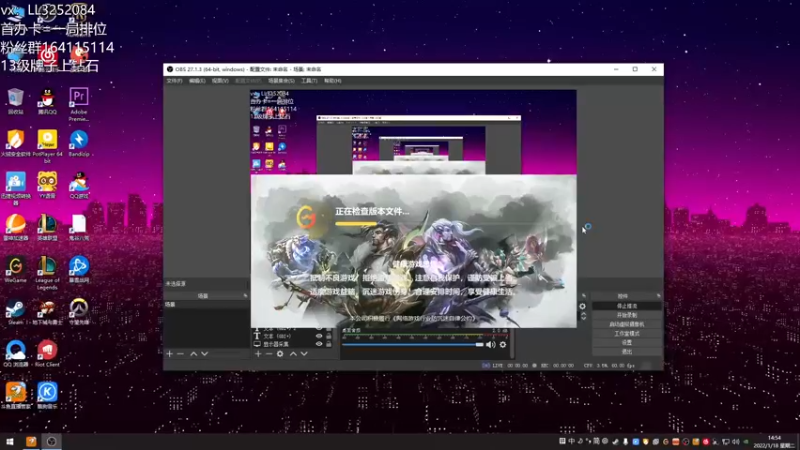The image size is (800, 450).
Task: Toggle visibility of the text (GDI+) source
Action: 319,336
